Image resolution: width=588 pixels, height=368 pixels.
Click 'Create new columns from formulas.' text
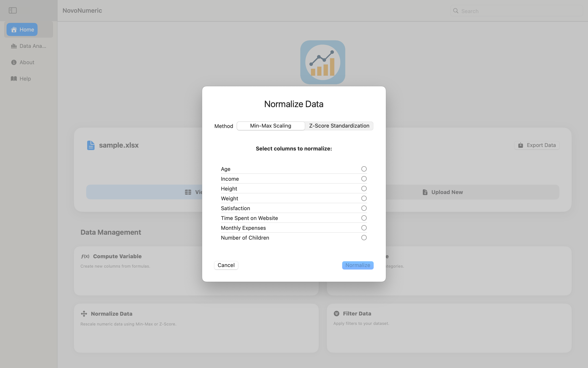(x=115, y=266)
